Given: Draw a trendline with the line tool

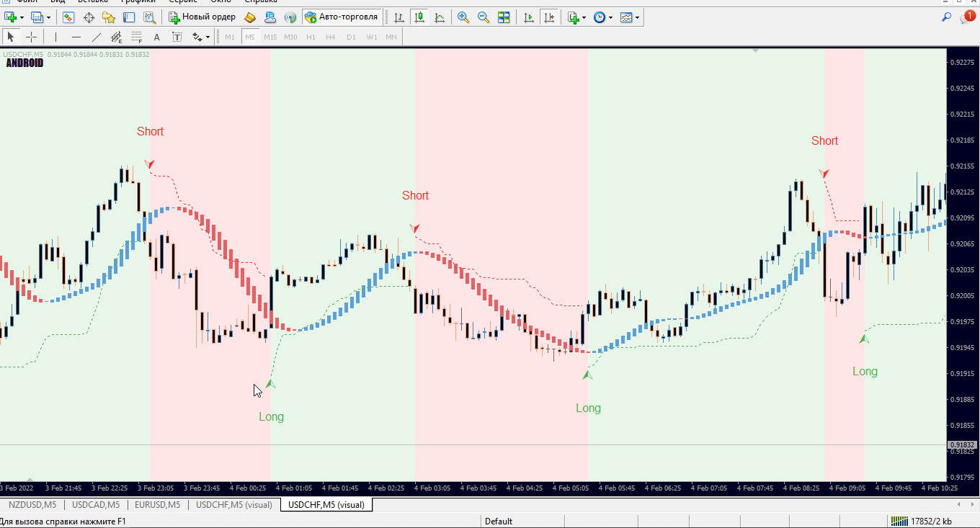Looking at the screenshot, I should pyautogui.click(x=97, y=37).
